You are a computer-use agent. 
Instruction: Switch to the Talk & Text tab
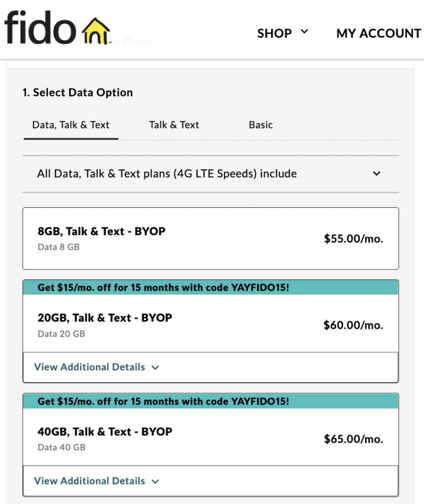(x=174, y=125)
